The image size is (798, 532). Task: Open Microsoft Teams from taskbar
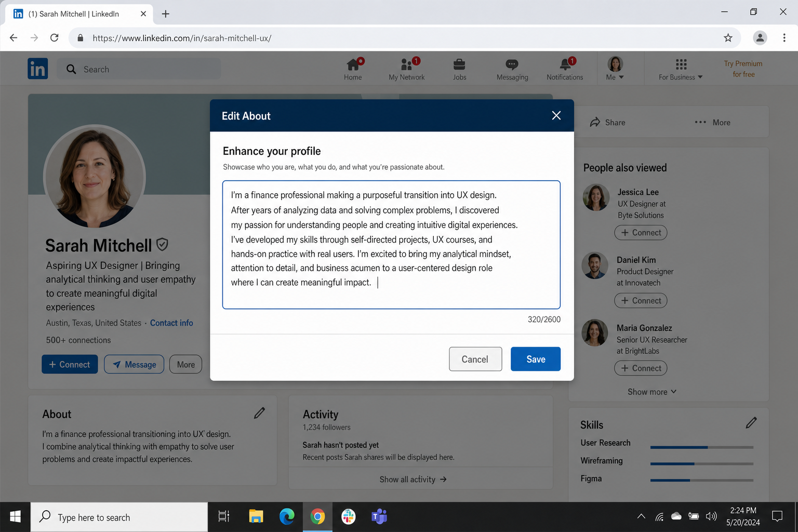click(379, 517)
